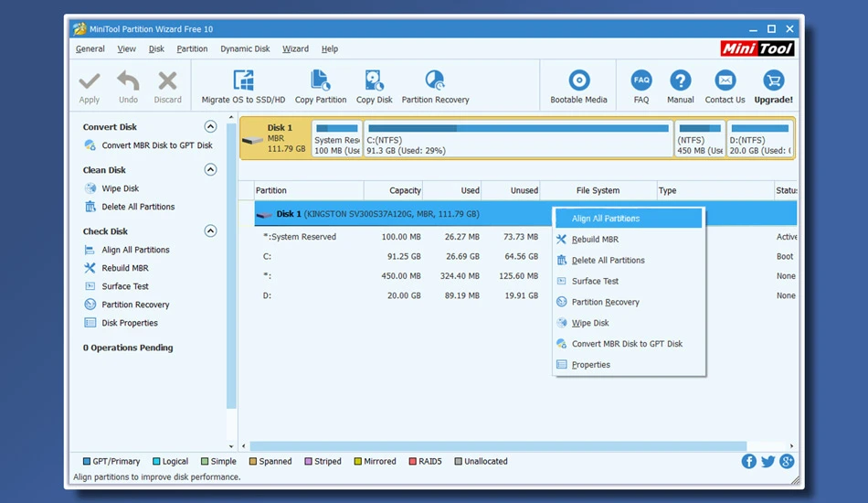Image resolution: width=868 pixels, height=503 pixels.
Task: Open Bootable Media builder
Action: (578, 86)
